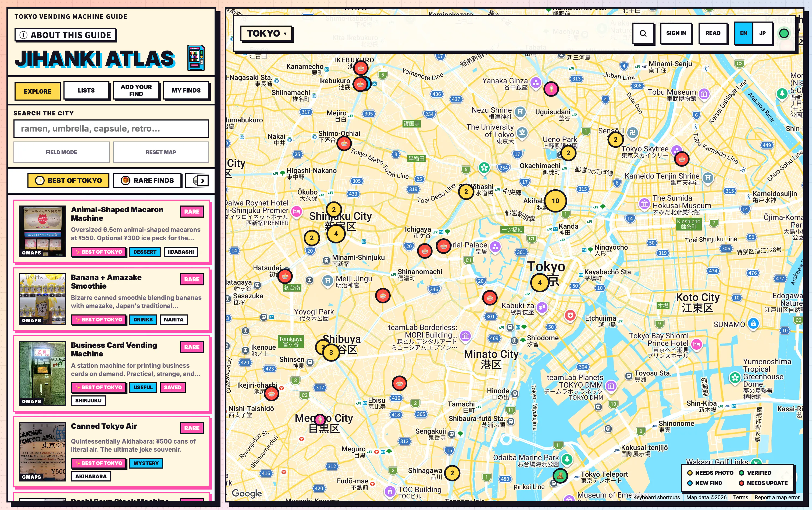Click pink pin at Meguro City
Image resolution: width=812 pixels, height=510 pixels.
coord(320,419)
